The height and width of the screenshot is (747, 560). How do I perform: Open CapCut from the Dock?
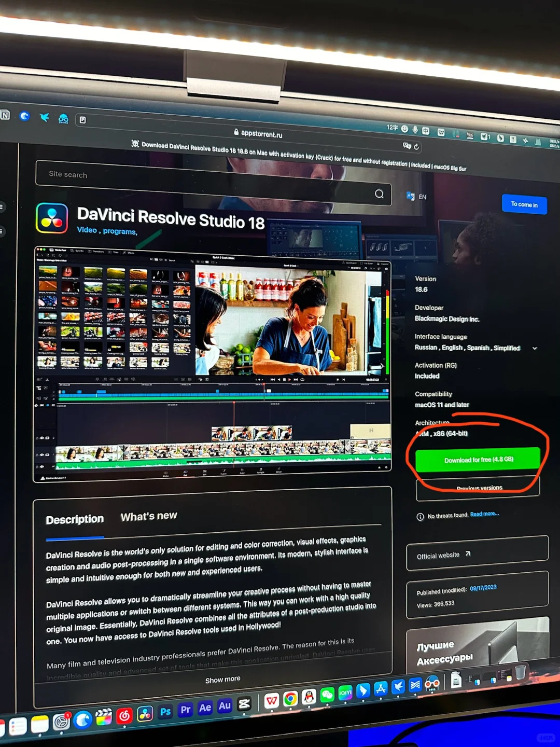click(244, 704)
